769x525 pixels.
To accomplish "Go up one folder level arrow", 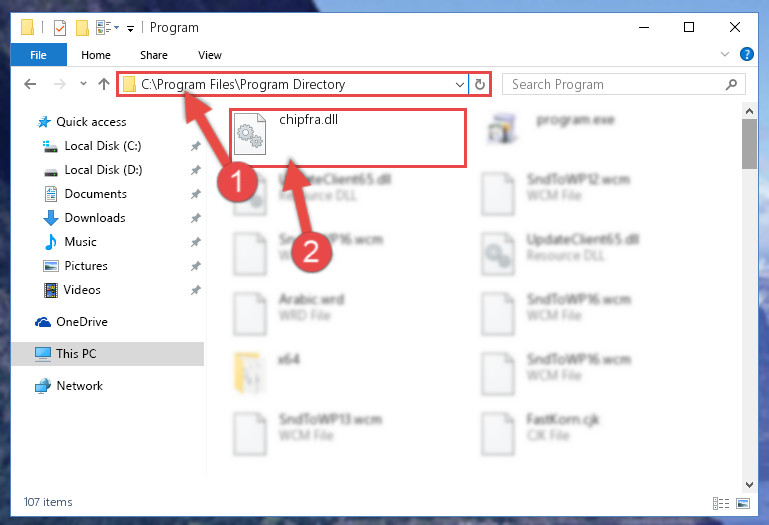I will click(103, 84).
